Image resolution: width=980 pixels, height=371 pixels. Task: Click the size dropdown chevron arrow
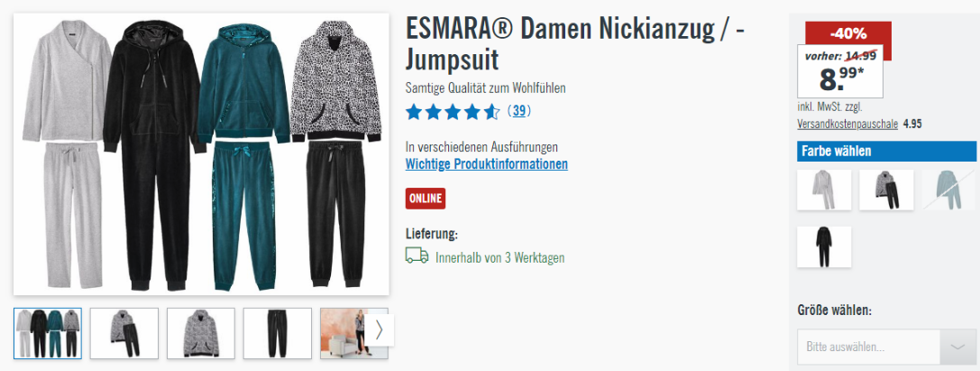[x=957, y=347]
